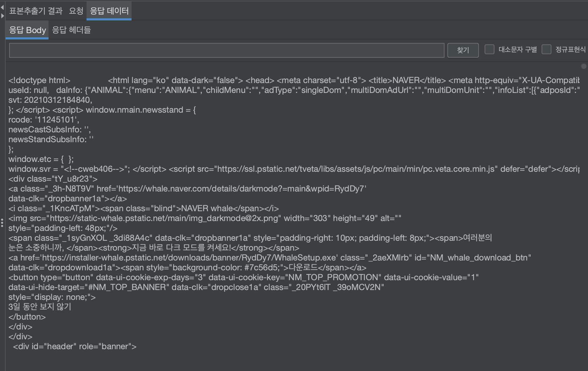Click the text data-clk="dropbanner1a"></a>
Screen dimensions: 588x371
tap(68, 199)
